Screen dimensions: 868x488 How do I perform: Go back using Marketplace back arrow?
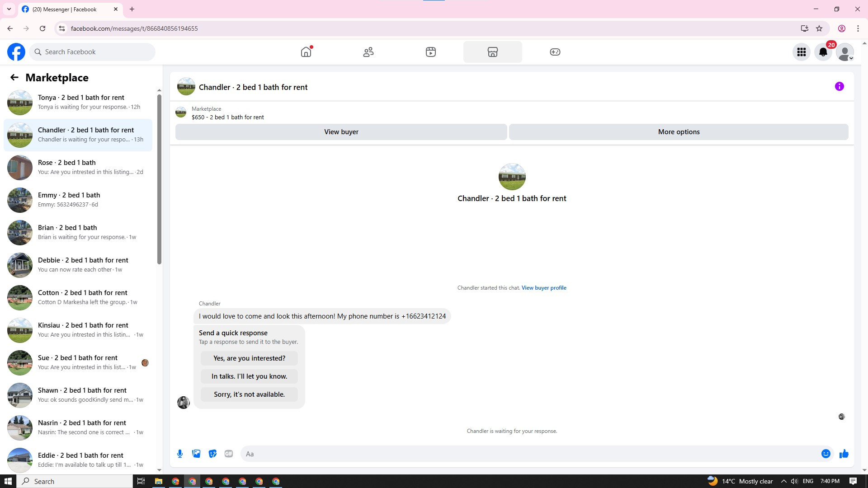point(14,77)
